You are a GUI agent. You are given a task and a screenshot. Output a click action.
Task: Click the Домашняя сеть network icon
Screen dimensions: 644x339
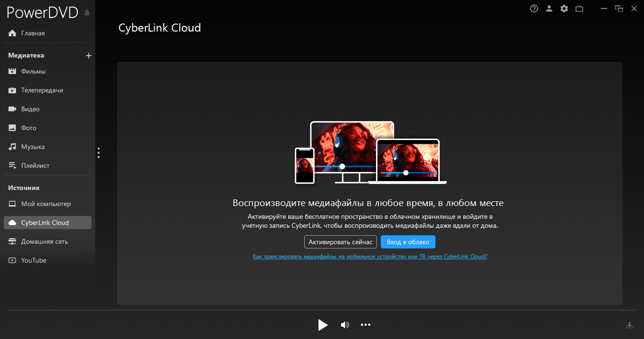[12, 241]
